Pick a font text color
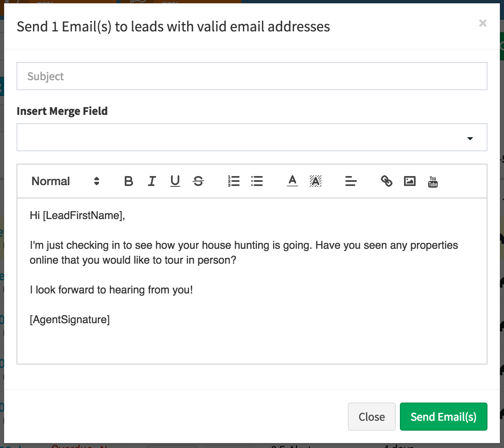Screen dimensions: 504x448 (x=292, y=181)
